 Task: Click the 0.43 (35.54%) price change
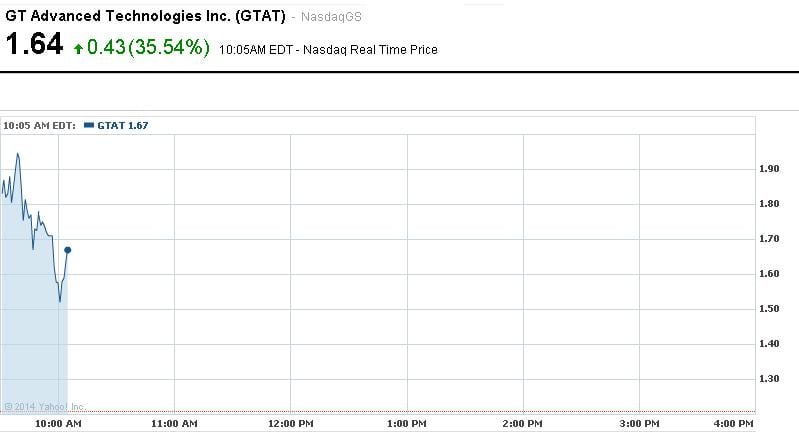coord(148,47)
